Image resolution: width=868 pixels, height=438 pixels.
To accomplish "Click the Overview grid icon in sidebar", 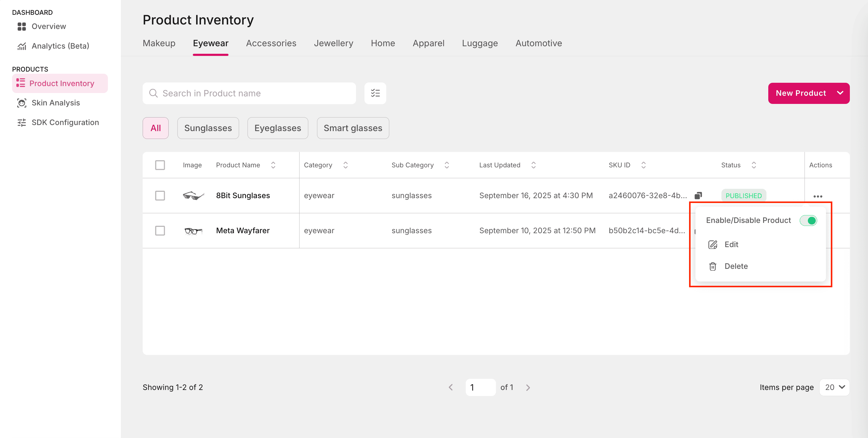I will 21,26.
